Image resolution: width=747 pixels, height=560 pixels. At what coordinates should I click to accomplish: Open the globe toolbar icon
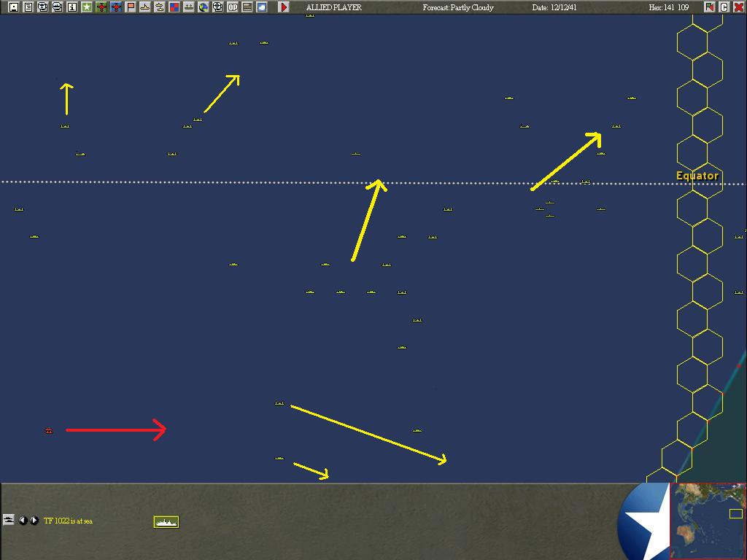(204, 7)
